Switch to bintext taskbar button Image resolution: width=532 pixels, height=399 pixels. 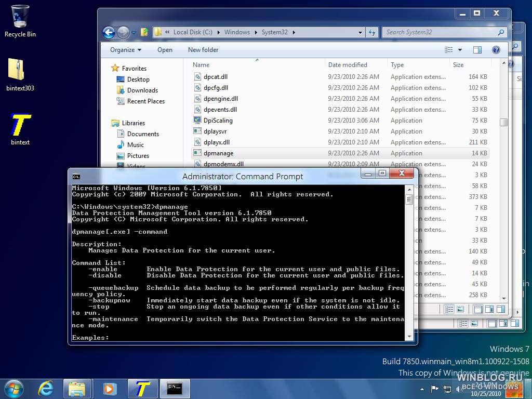(x=142, y=389)
